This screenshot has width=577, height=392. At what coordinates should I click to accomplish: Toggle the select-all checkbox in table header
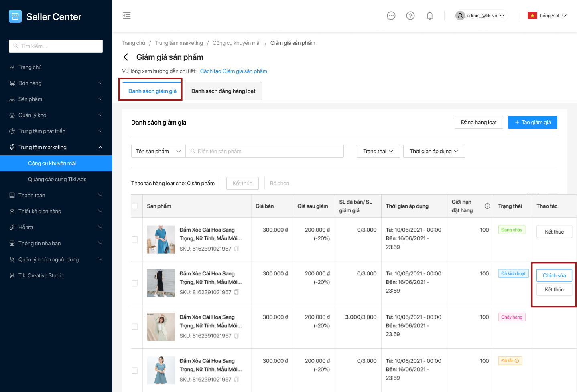pos(135,206)
